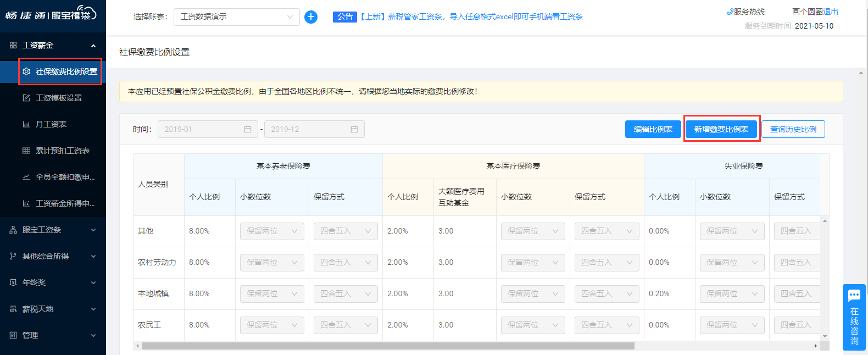The image size is (868, 355).
Task: Collapse the 工资薪金 menu section
Action: (x=93, y=46)
